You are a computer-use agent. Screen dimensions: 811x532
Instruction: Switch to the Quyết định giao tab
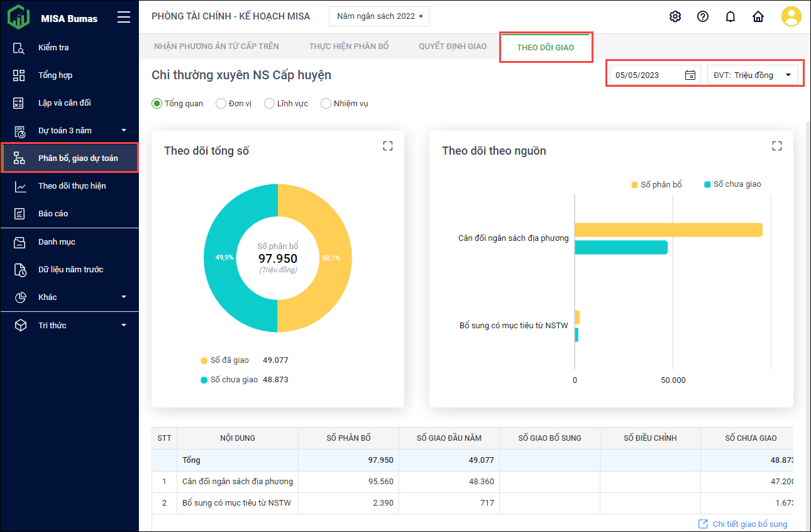[x=453, y=47]
